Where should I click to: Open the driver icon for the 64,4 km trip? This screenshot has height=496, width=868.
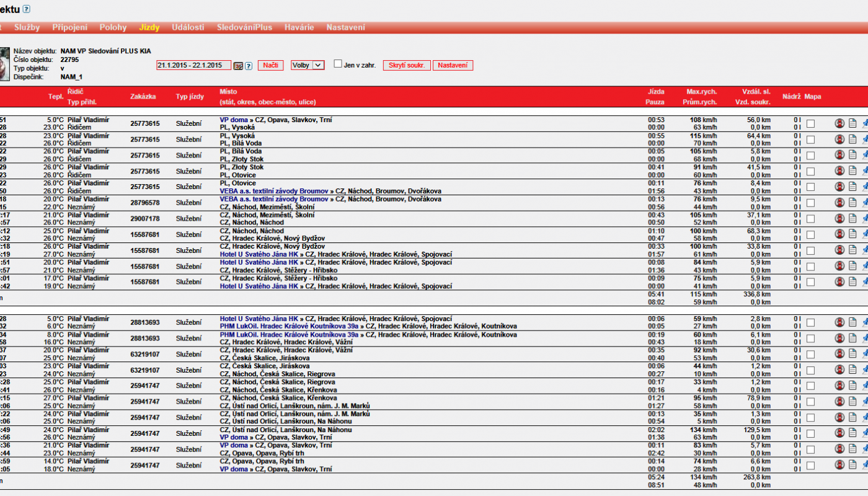tap(839, 139)
